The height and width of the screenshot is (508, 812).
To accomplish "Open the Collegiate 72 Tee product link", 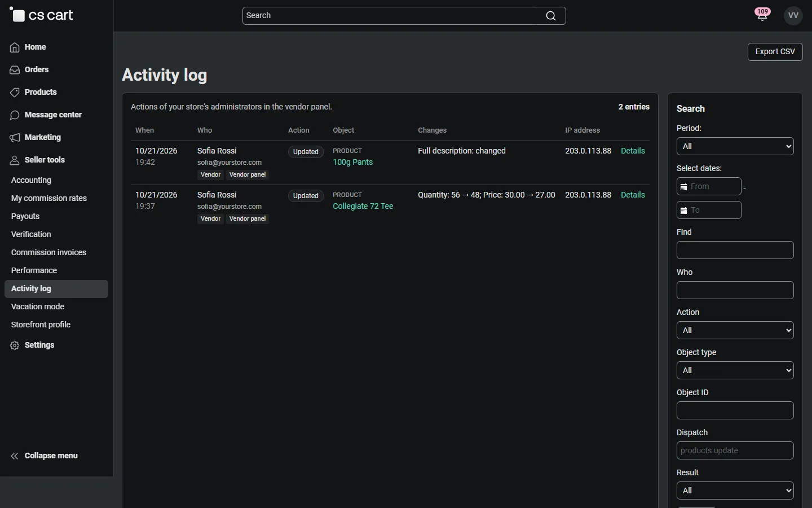I will [363, 206].
